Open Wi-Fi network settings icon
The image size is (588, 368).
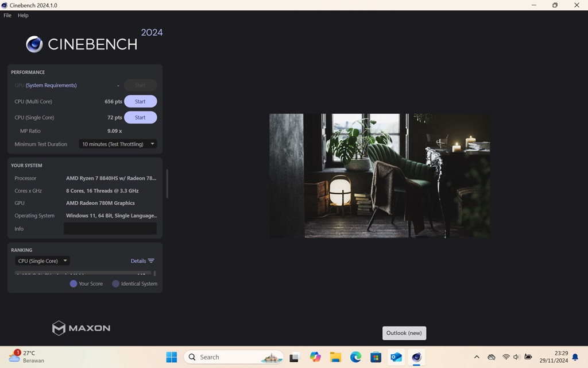(x=506, y=357)
